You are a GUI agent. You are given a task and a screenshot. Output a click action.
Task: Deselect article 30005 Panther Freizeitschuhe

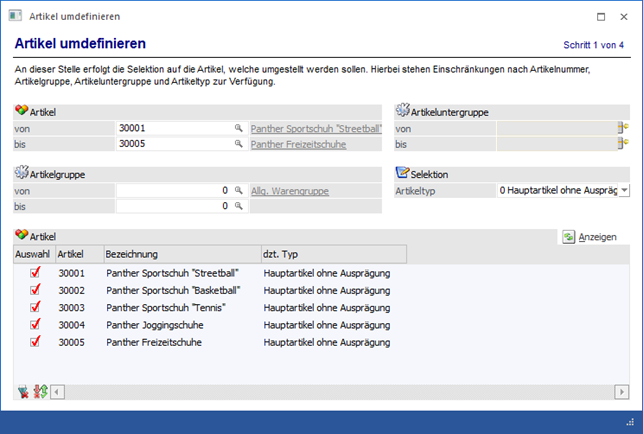pyautogui.click(x=35, y=341)
